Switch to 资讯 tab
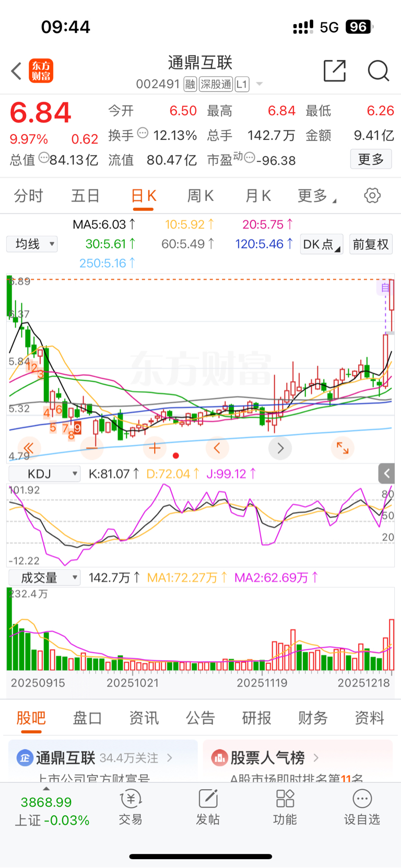This screenshot has width=401, height=868. pyautogui.click(x=144, y=718)
